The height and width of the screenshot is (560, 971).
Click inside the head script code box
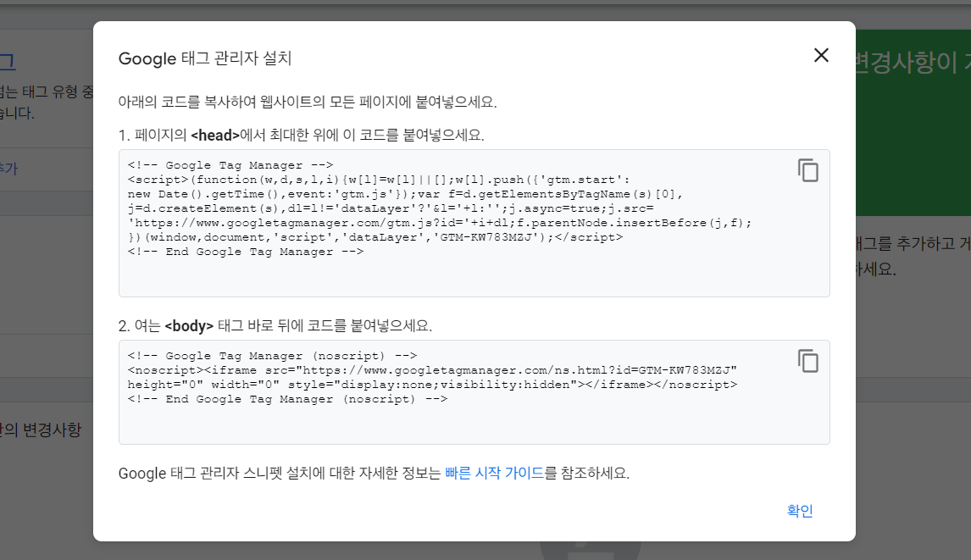tap(474, 223)
